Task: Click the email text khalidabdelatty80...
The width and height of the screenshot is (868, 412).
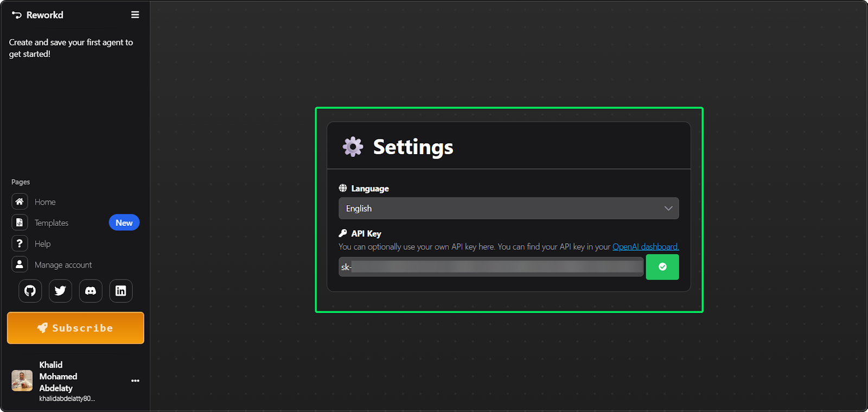Action: click(67, 398)
